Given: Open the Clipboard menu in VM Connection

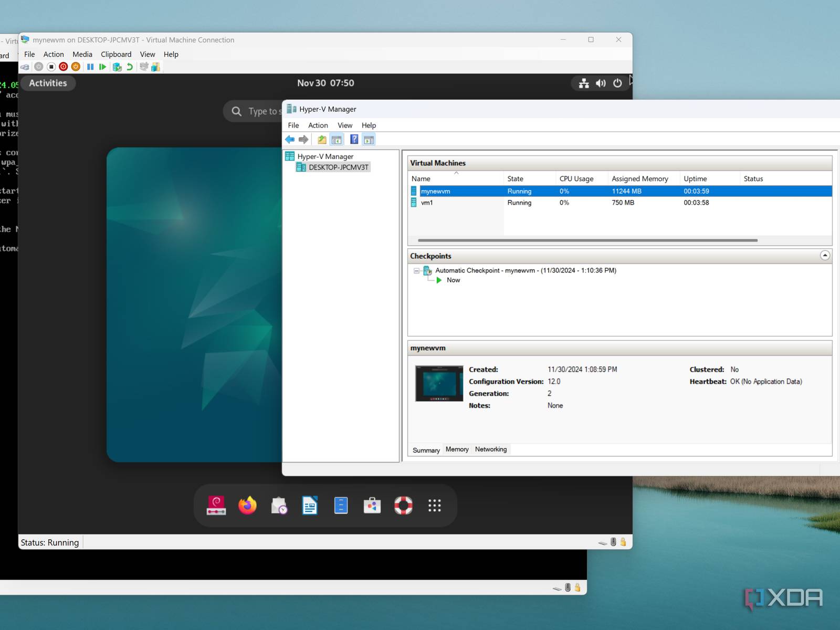Looking at the screenshot, I should tap(116, 54).
